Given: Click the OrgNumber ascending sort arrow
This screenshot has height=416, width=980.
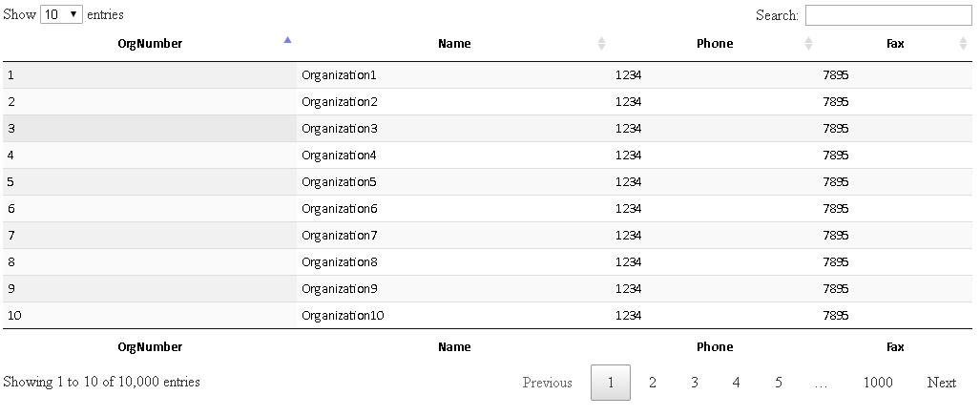Looking at the screenshot, I should coord(287,40).
